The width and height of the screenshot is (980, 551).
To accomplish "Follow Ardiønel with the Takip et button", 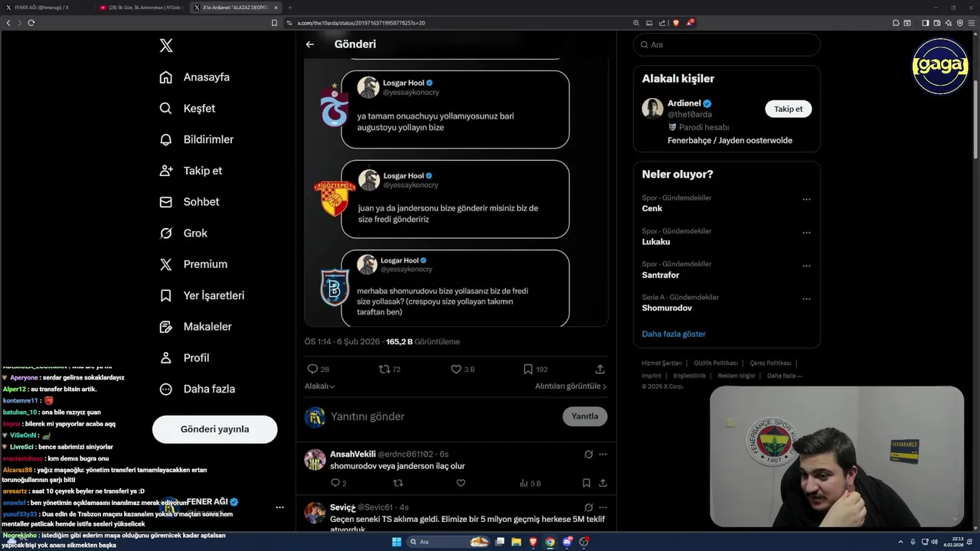I will (x=788, y=109).
